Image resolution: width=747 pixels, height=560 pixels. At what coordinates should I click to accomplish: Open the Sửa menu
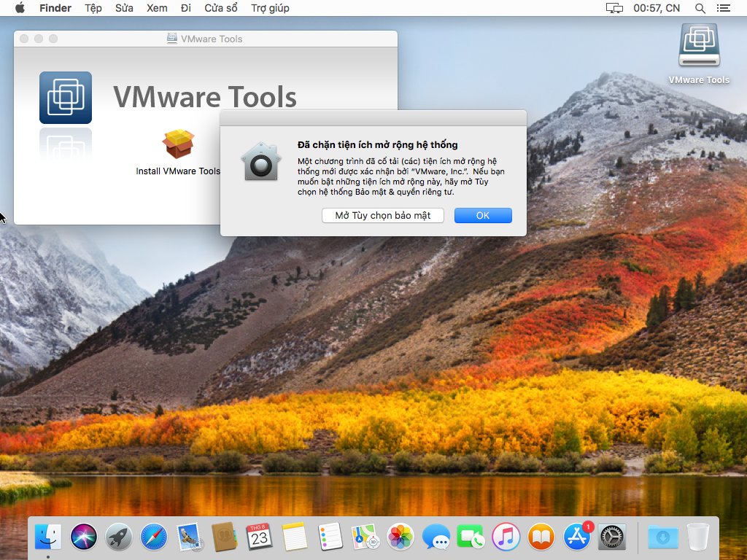point(124,8)
